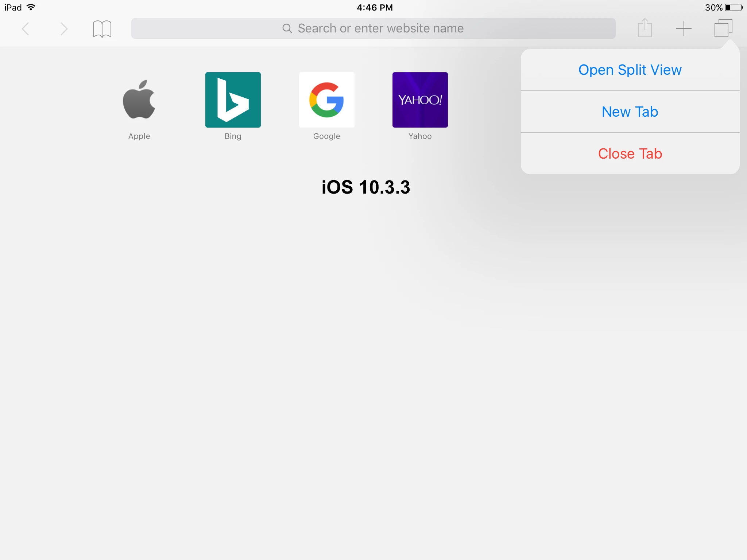Viewport: 747px width, 560px height.
Task: Tap the 4:46 PM clock
Action: pos(375,7)
